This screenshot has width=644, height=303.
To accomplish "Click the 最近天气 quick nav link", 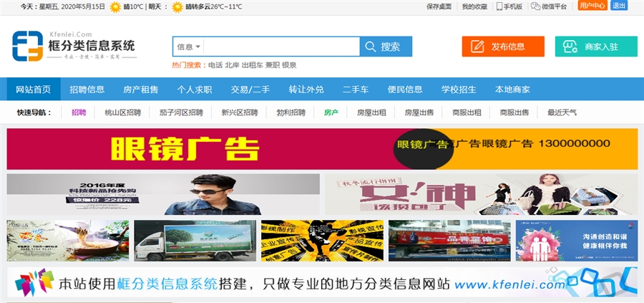I will 562,112.
